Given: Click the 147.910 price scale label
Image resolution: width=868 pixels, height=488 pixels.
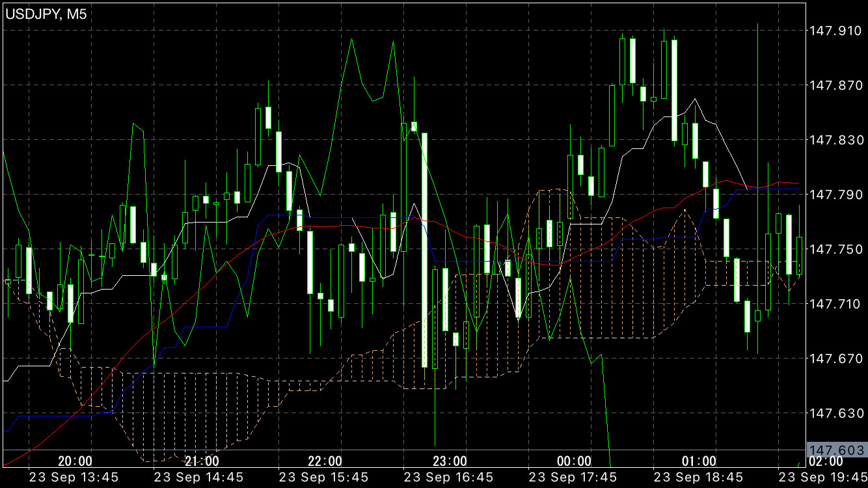Looking at the screenshot, I should (835, 31).
